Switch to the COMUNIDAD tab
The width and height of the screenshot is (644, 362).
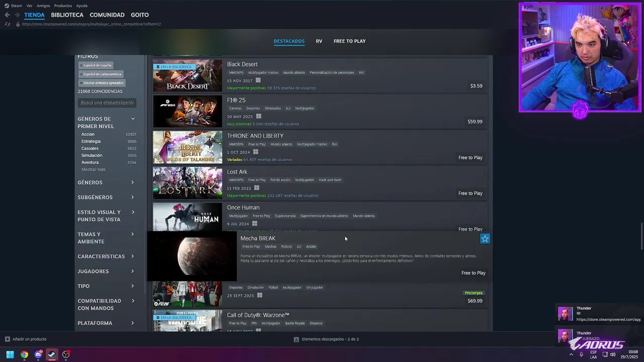click(x=107, y=15)
